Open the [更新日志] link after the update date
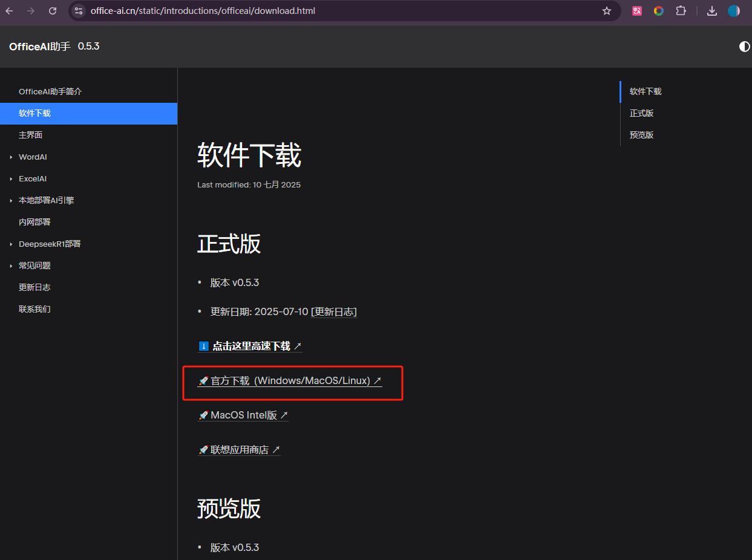The height and width of the screenshot is (560, 752). point(334,311)
